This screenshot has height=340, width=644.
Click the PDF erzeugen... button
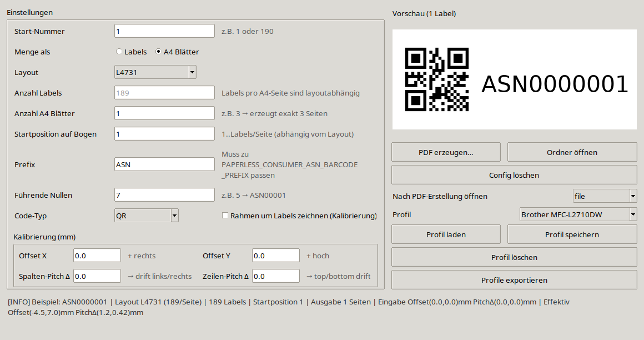pyautogui.click(x=446, y=152)
